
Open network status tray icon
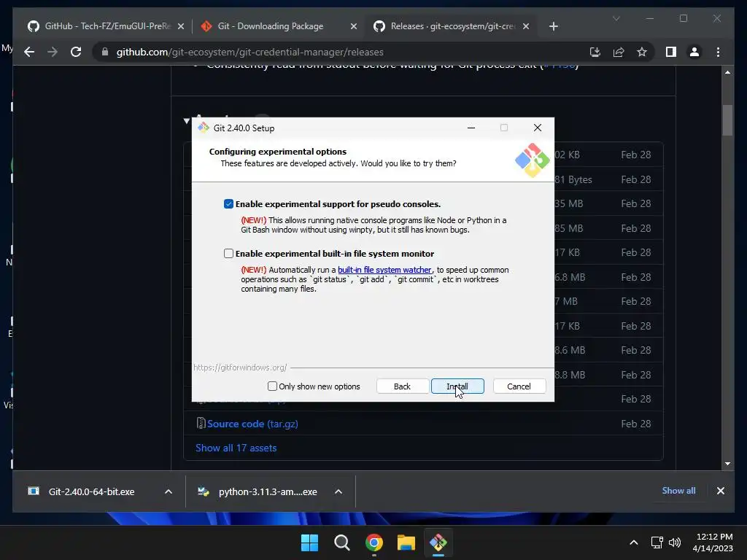657,542
